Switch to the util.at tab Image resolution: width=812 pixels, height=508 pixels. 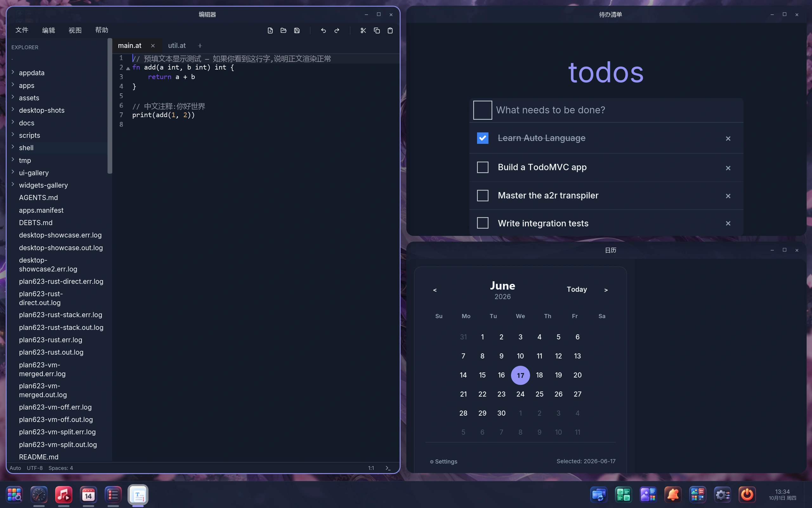pyautogui.click(x=177, y=46)
